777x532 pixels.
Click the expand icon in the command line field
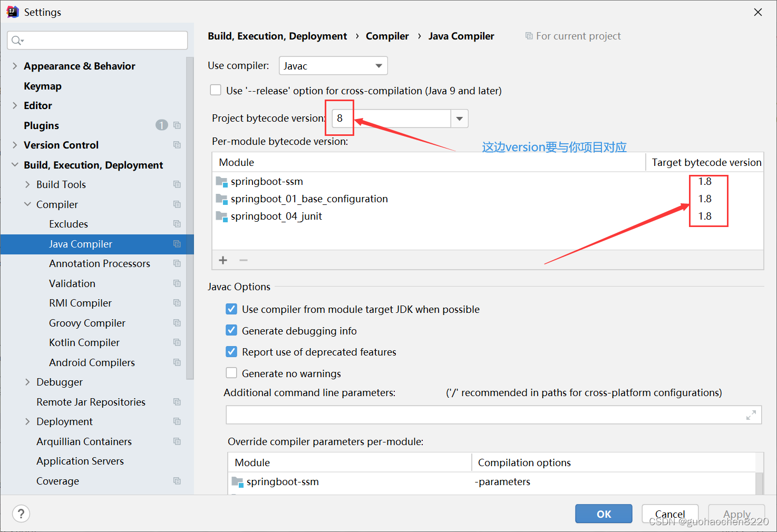click(751, 415)
